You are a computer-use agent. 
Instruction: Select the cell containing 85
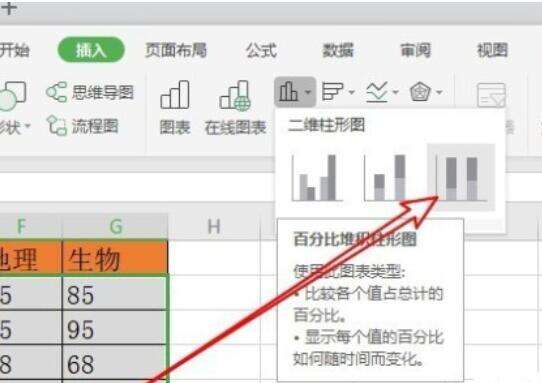(115, 293)
